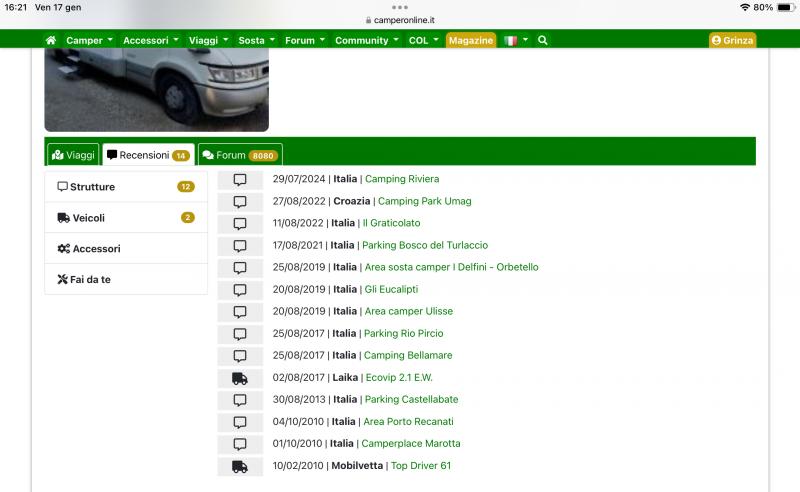Open the Magazine button

[x=471, y=40]
